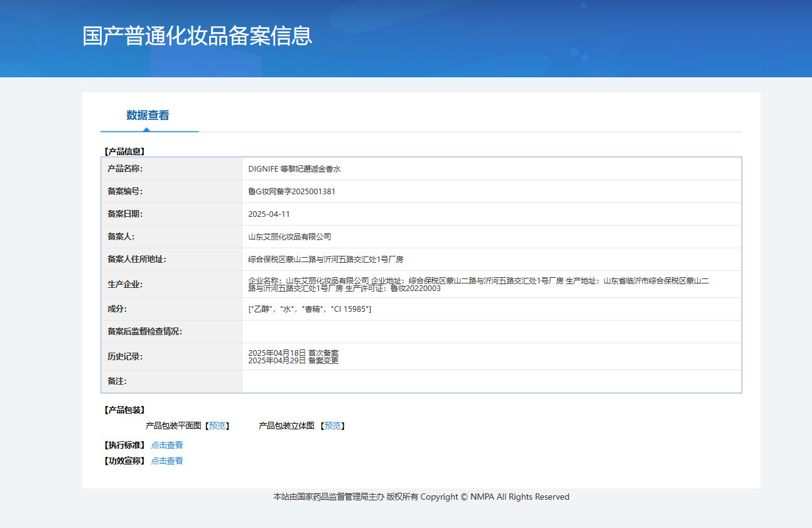This screenshot has width=812, height=528.
Task: Click the 【产品信息】 section heading
Action: pyautogui.click(x=124, y=151)
